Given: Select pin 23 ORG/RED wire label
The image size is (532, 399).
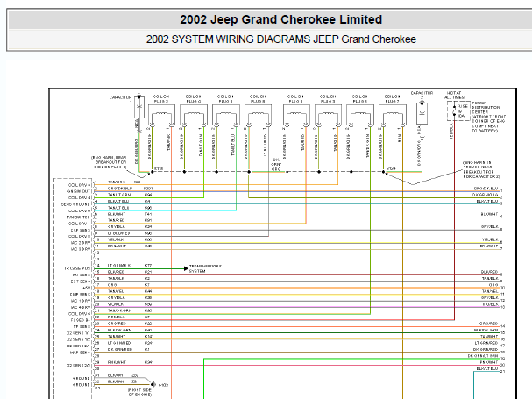Looking at the screenshot, I should point(117,324).
